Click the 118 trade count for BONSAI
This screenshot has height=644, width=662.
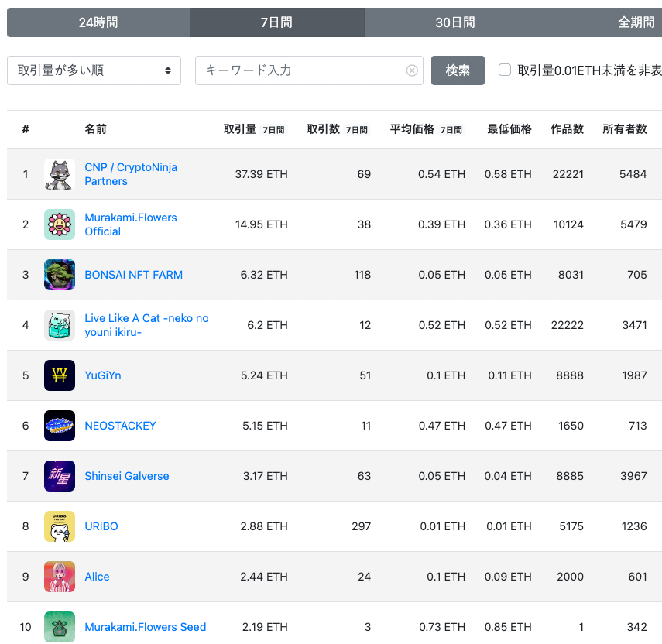362,275
